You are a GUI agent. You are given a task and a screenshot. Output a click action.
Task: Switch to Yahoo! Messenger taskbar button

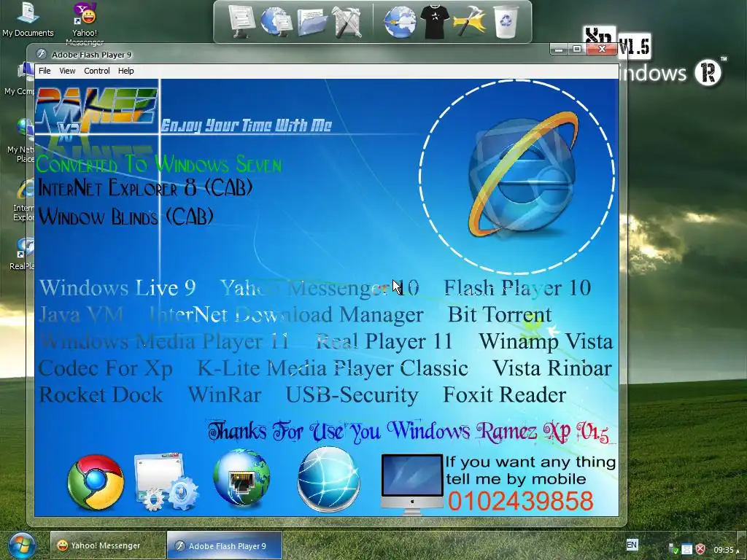point(107,545)
